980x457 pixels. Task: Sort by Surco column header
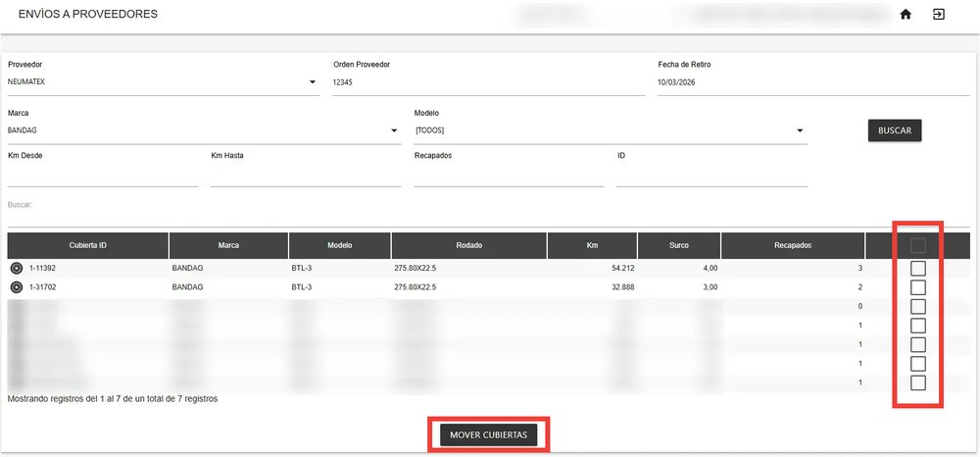(x=679, y=246)
